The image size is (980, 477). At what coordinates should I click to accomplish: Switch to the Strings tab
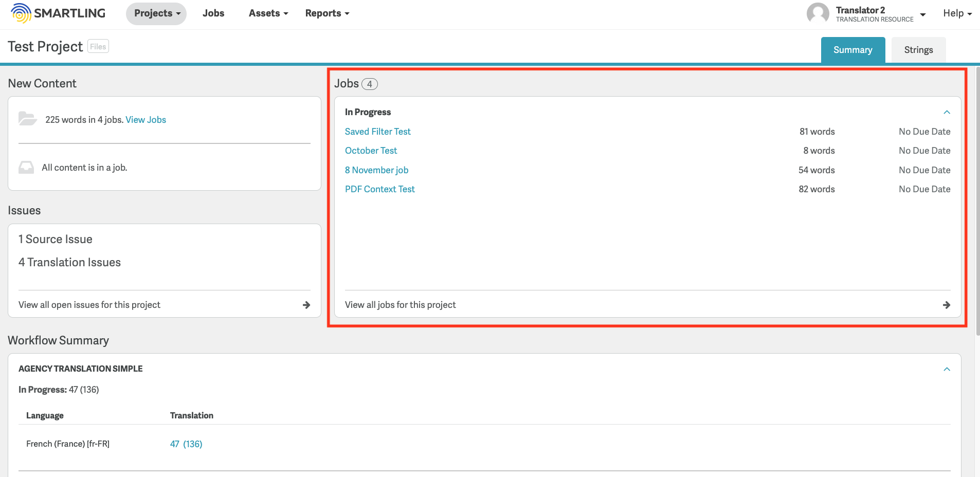pos(918,50)
